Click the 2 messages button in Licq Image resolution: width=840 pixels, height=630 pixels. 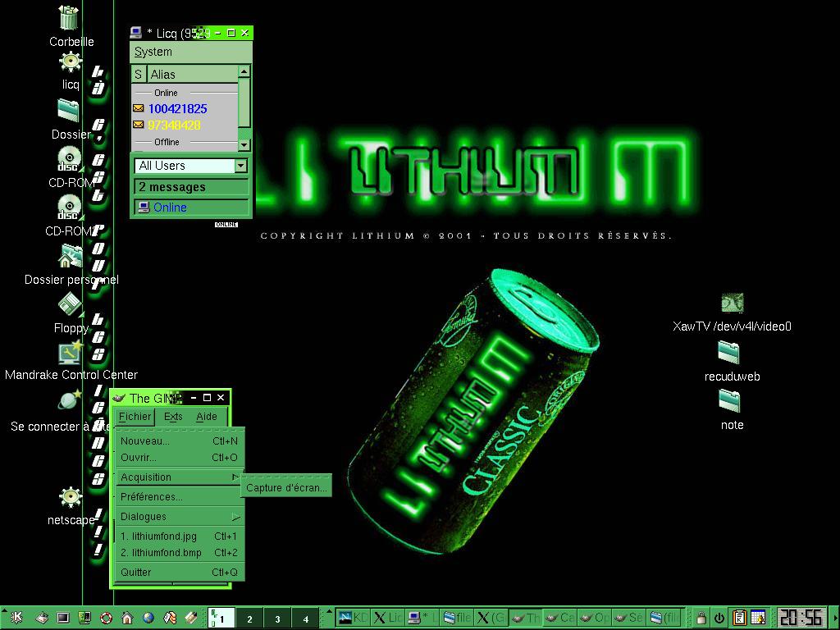coord(191,187)
